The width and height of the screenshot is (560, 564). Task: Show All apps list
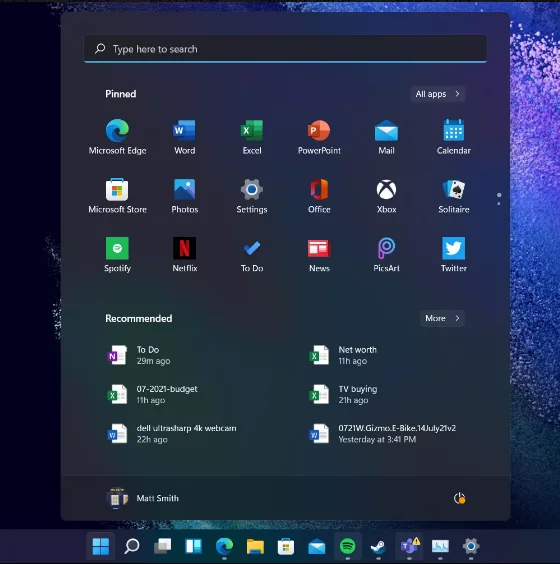(x=437, y=94)
